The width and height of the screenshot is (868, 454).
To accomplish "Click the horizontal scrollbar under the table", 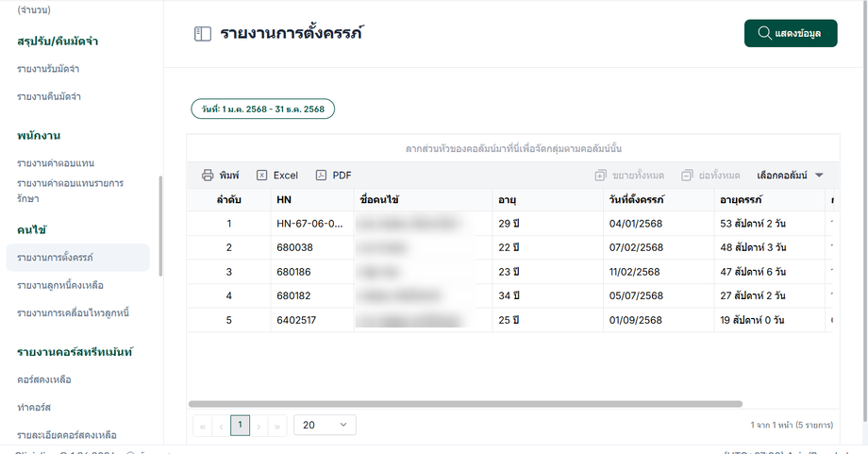I will 465,404.
